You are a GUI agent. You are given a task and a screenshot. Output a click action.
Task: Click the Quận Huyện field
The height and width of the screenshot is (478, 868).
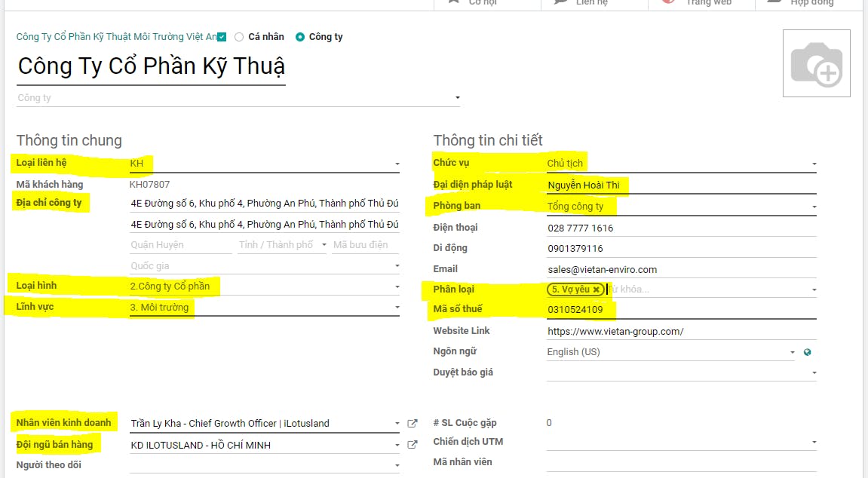(180, 245)
